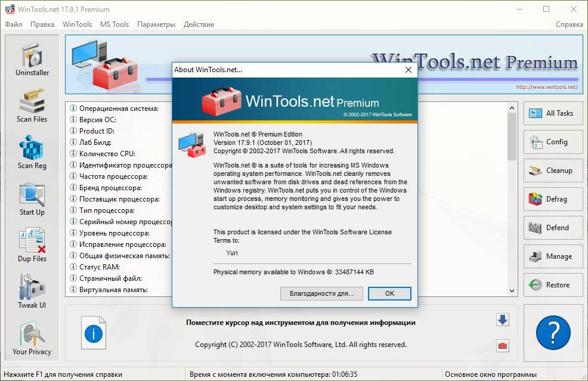Click the small red toolbox icon
This screenshot has height=381, width=588.
tap(503, 345)
